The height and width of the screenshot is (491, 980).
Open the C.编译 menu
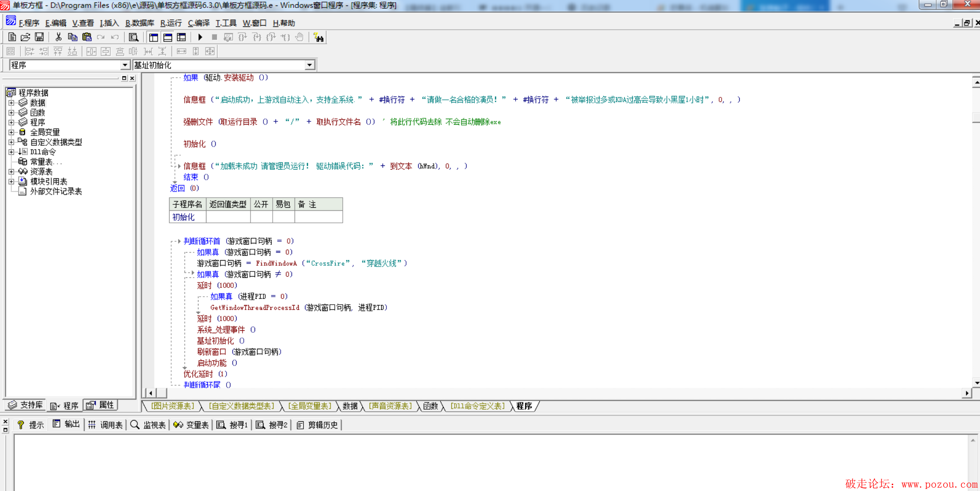click(198, 23)
